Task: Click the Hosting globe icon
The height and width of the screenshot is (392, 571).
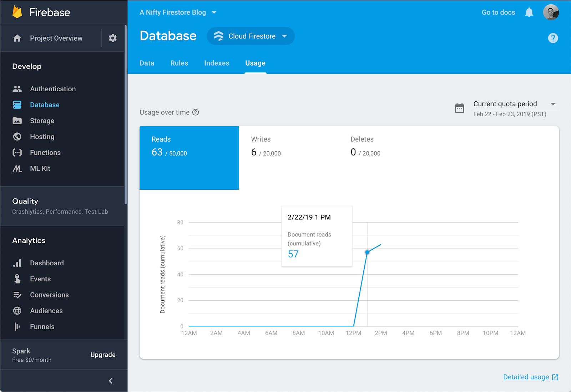Action: [17, 137]
